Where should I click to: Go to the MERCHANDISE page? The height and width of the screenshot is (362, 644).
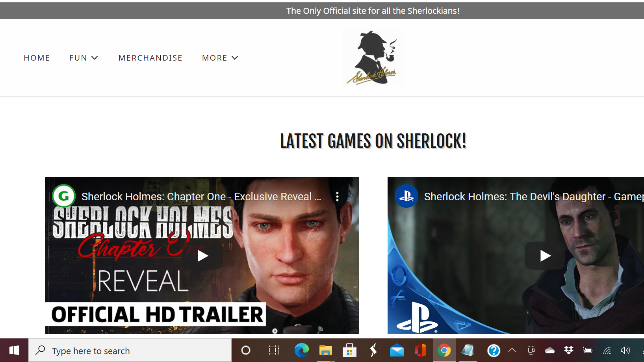coord(150,58)
